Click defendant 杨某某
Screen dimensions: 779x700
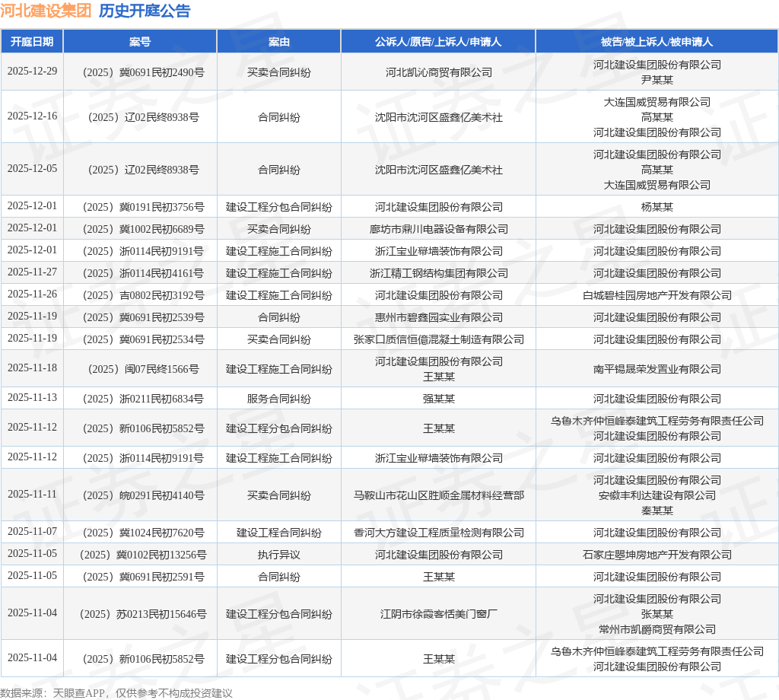(657, 207)
